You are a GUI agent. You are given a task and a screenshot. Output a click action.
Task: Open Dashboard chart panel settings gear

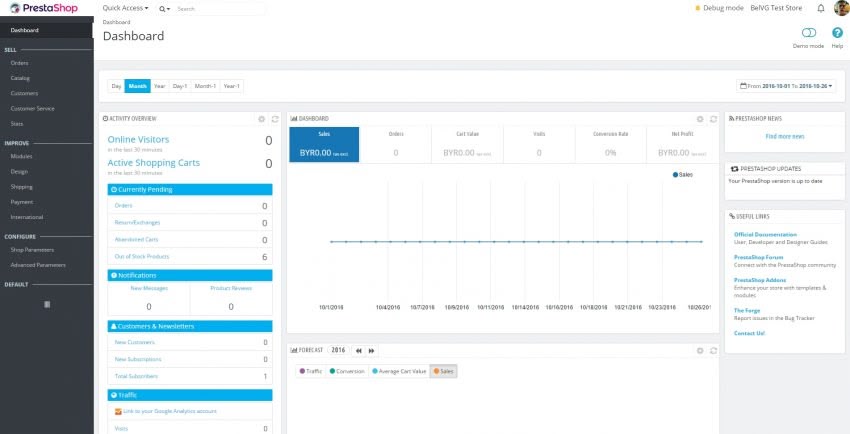(700, 119)
